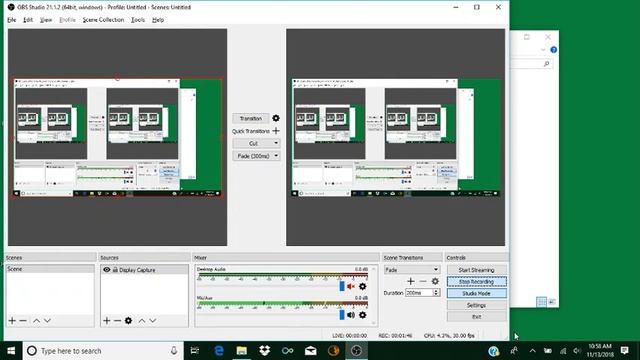
Task: Remove selected scene with minus icon
Action: [x=23, y=321]
